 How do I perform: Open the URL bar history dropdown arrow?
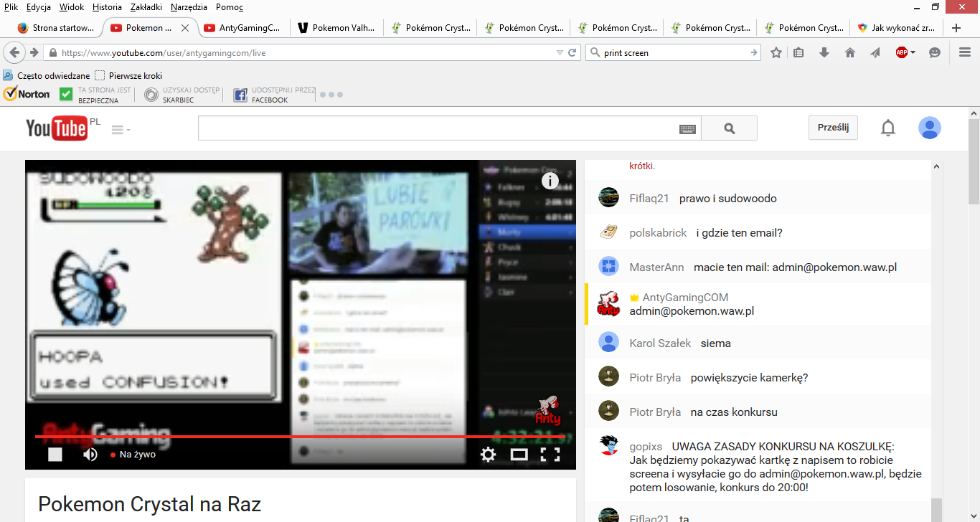pos(560,52)
